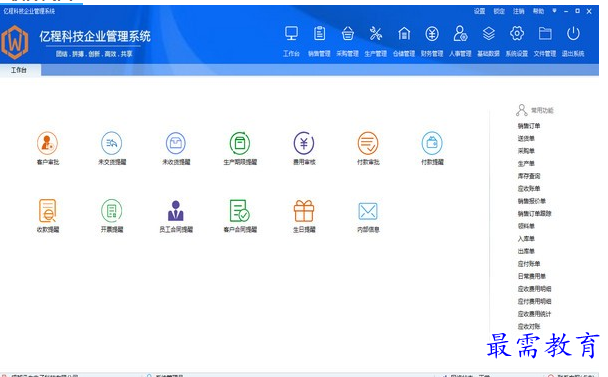The width and height of the screenshot is (608, 377).
Task: Click 注销 logout in the title bar
Action: (519, 11)
